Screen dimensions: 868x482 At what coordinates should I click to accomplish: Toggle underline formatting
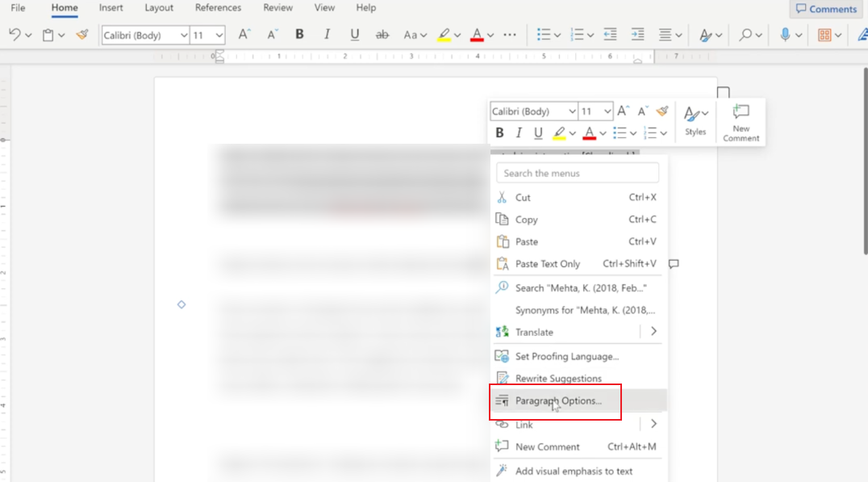coord(354,35)
